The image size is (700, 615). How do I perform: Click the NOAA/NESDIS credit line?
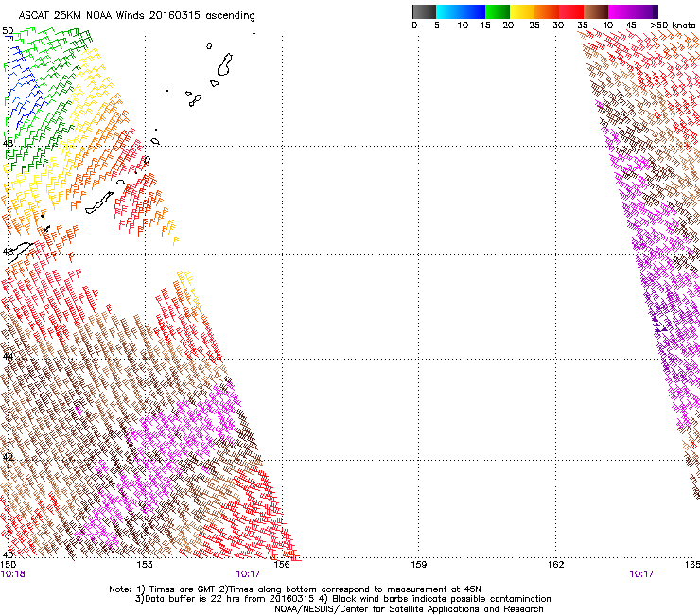[x=409, y=609]
